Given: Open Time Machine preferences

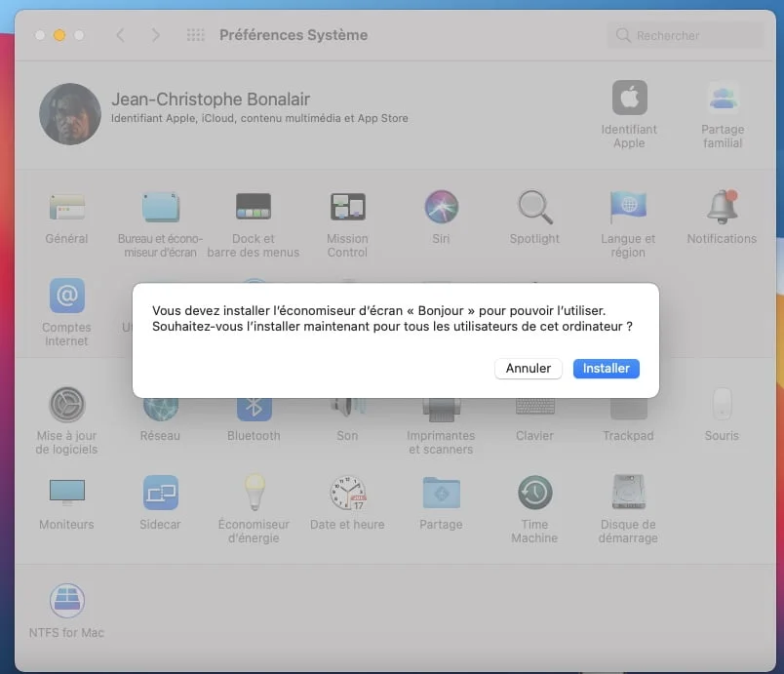Looking at the screenshot, I should click(x=534, y=495).
